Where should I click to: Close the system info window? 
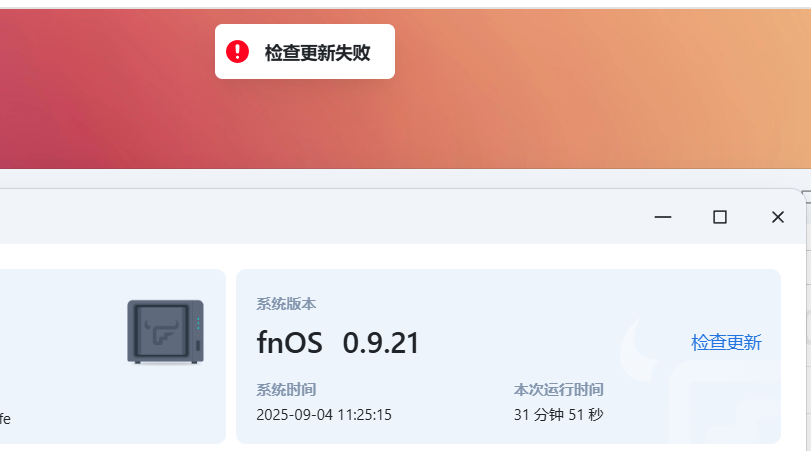pos(777,217)
